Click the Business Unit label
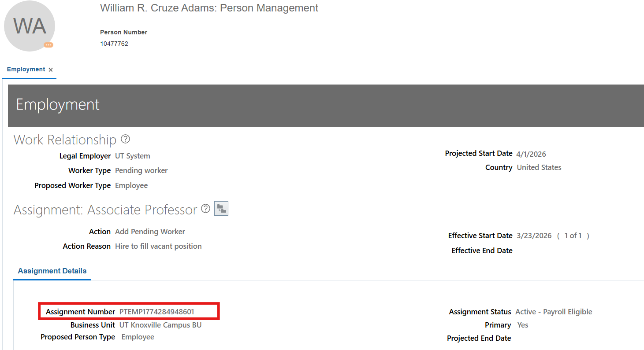Image resolution: width=644 pixels, height=350 pixels. point(93,325)
